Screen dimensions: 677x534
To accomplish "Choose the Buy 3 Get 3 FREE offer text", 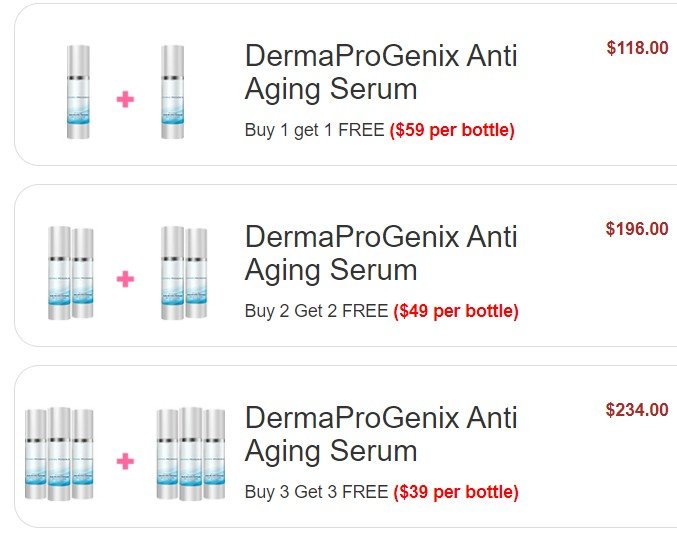I will tap(316, 492).
